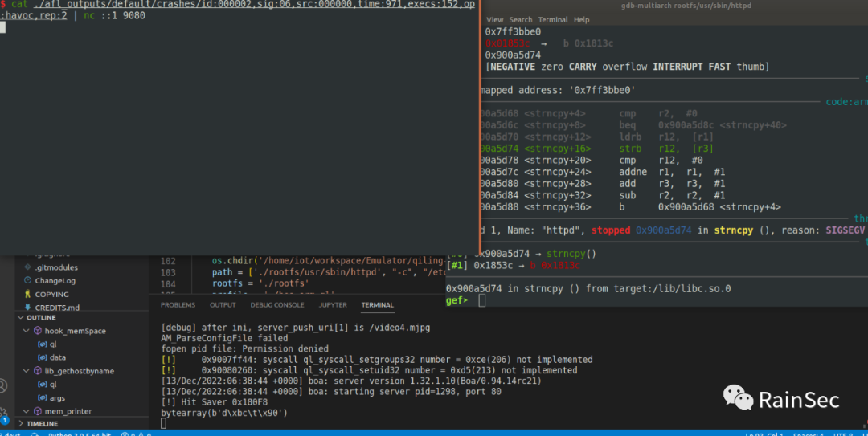Viewport: 868px width, 436px height.
Task: Click the mapped address '0x7ff3bbe0' line
Action: point(558,90)
